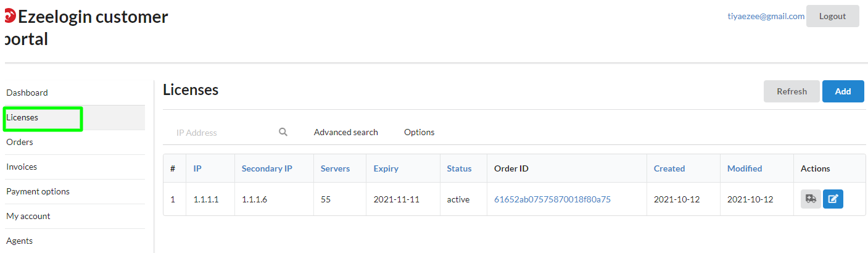Screen dimensions: 868x253
Task: Click the Refresh button
Action: pos(792,91)
